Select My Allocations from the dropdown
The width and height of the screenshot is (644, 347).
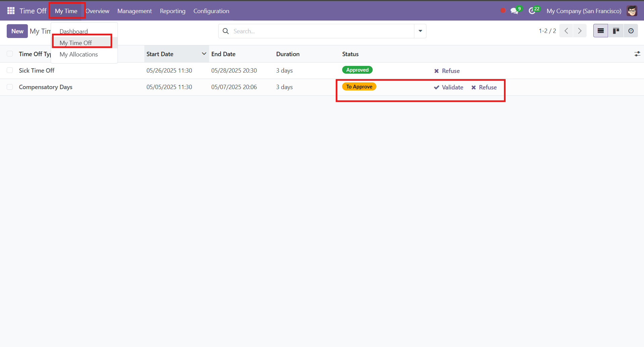pos(78,54)
